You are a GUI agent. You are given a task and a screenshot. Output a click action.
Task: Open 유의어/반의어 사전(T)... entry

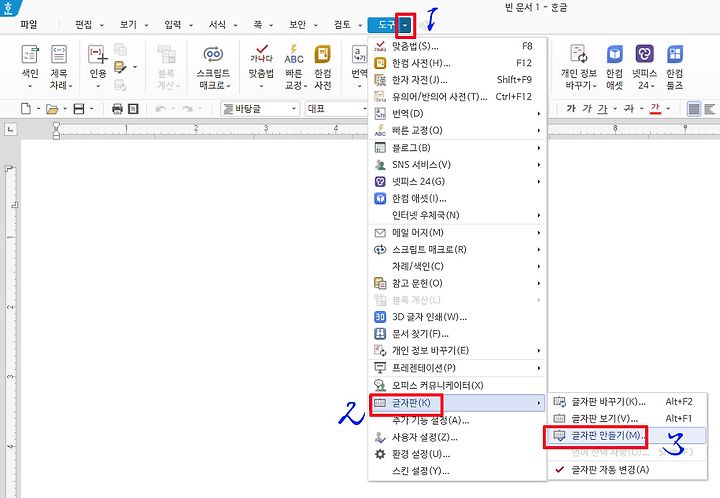457,96
